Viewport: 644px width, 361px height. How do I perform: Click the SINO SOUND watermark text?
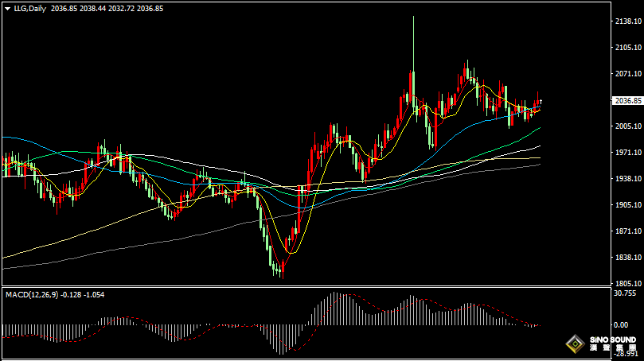(x=611, y=340)
